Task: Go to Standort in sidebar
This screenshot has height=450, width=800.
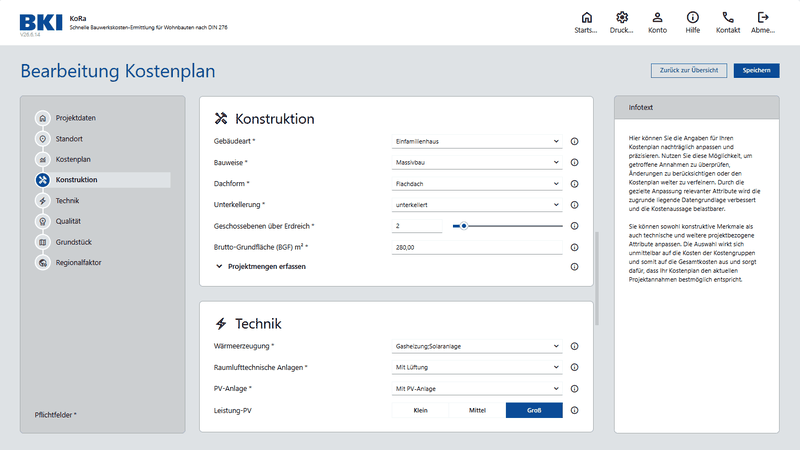Action: pyautogui.click(x=69, y=139)
